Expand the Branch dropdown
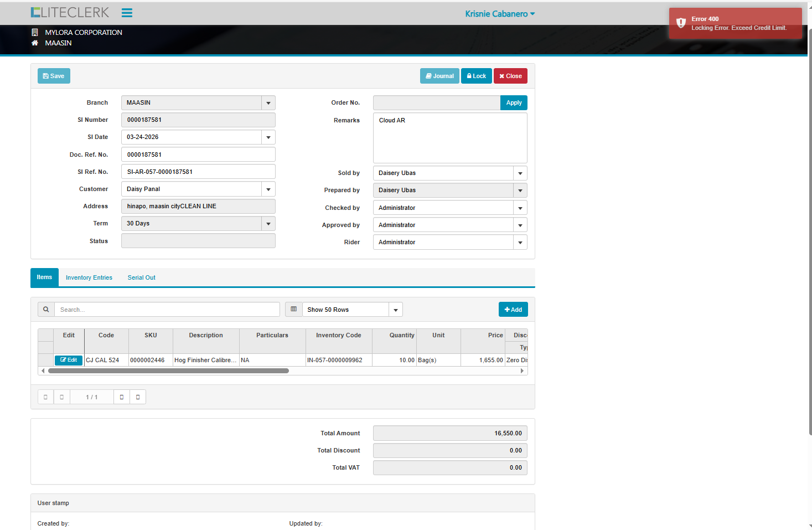812x530 pixels. (268, 103)
